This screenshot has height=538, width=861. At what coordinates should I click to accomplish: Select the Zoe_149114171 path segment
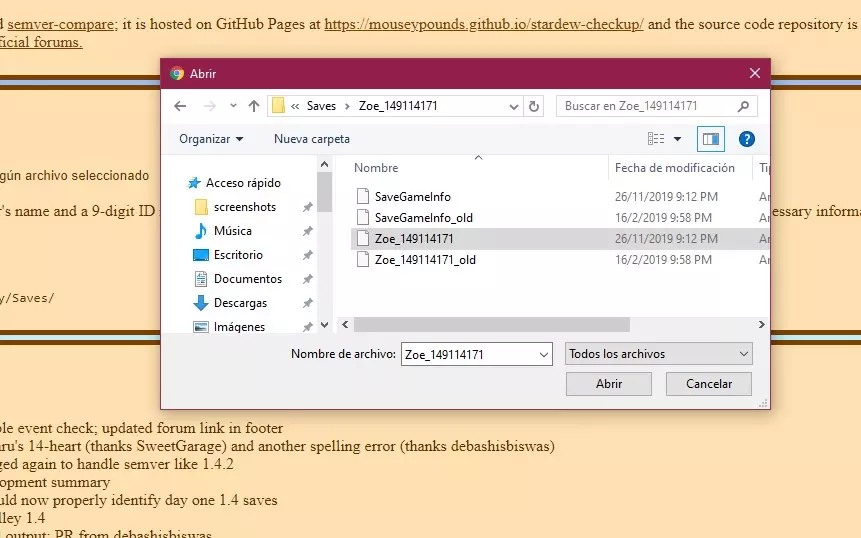(398, 106)
